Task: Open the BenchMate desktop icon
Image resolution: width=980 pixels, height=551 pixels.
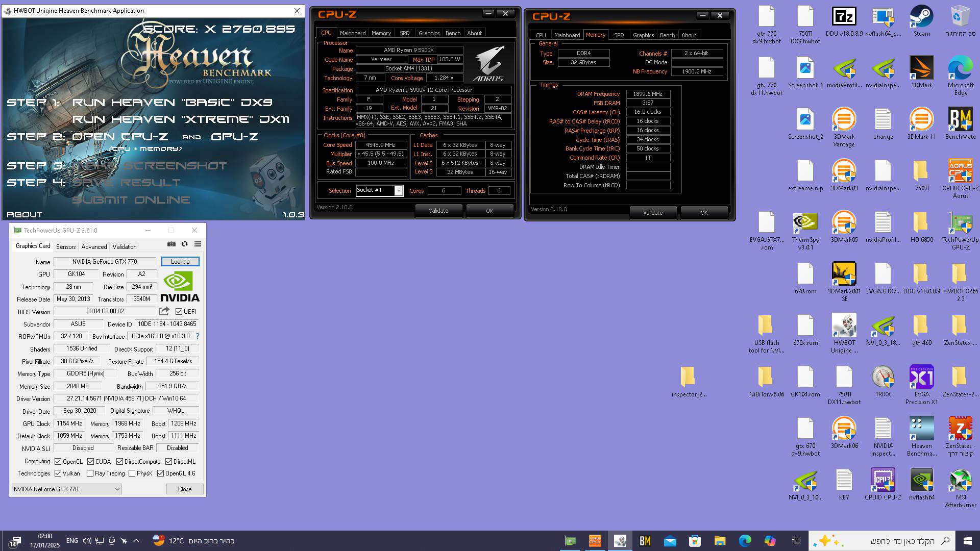Action: click(x=960, y=124)
